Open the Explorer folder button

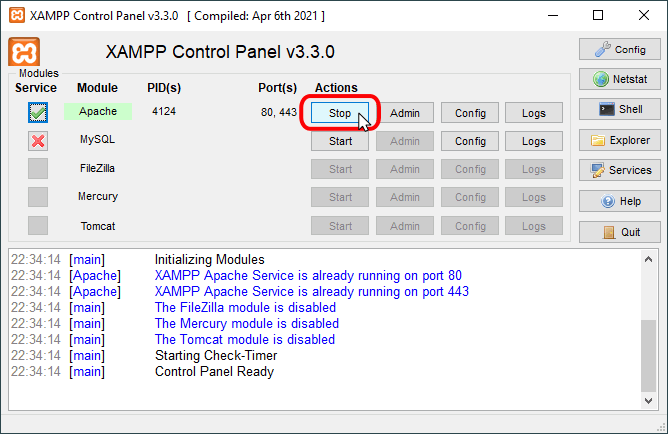(619, 140)
